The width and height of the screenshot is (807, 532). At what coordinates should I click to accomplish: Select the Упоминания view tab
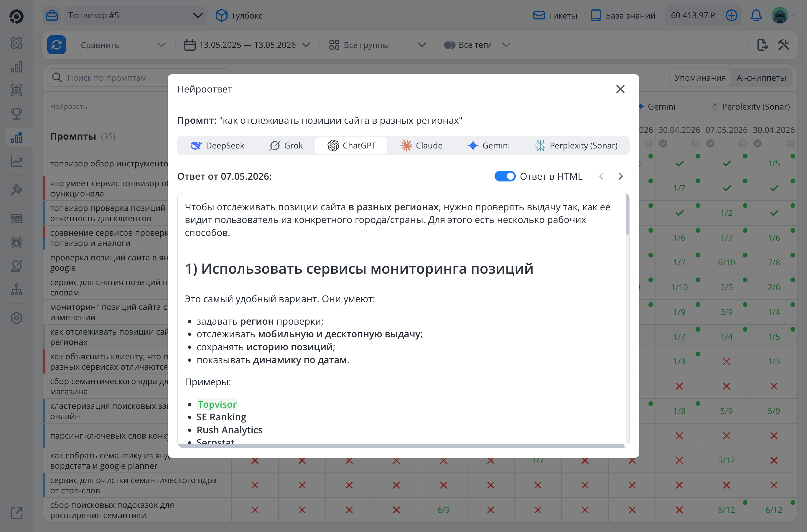[x=700, y=78]
